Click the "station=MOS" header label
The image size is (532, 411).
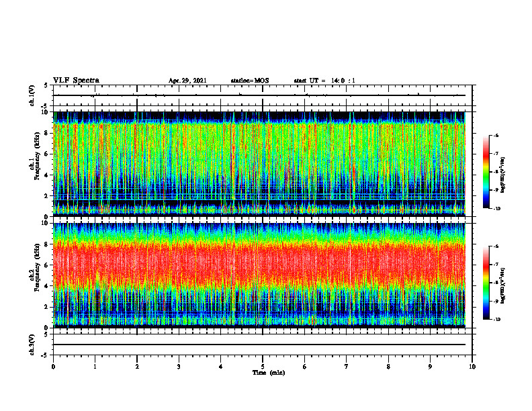pyautogui.click(x=250, y=81)
